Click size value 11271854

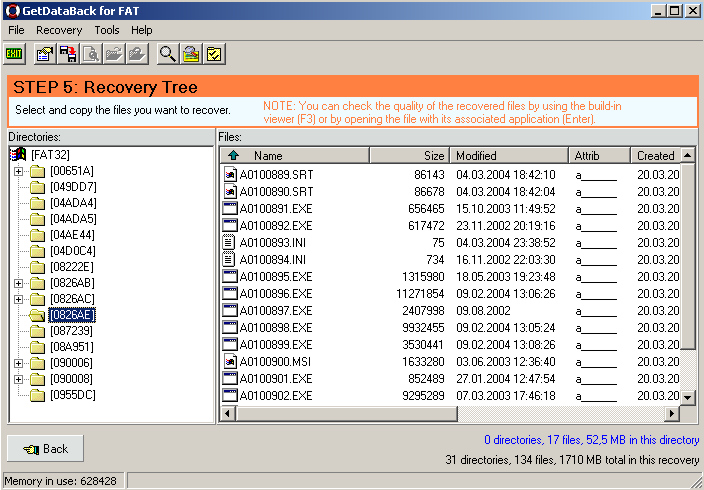click(420, 294)
